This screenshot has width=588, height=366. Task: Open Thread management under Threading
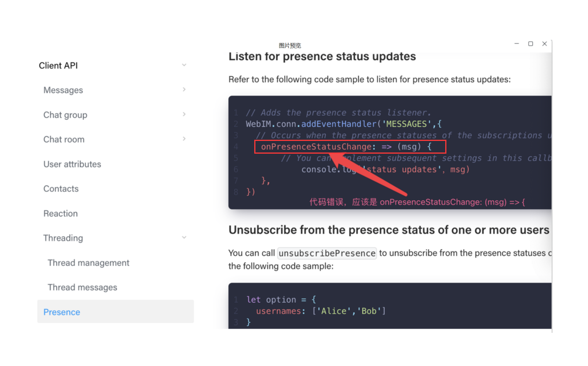[x=88, y=263]
